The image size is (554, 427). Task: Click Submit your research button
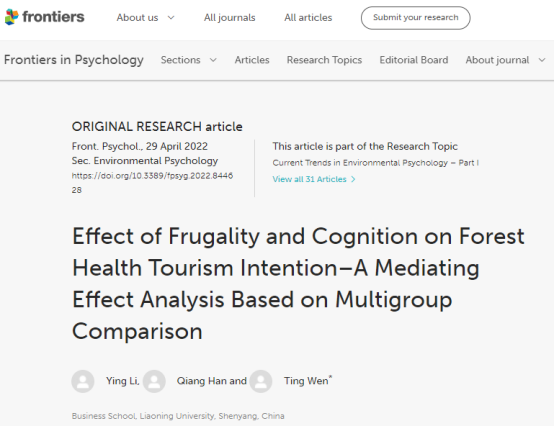pos(416,18)
